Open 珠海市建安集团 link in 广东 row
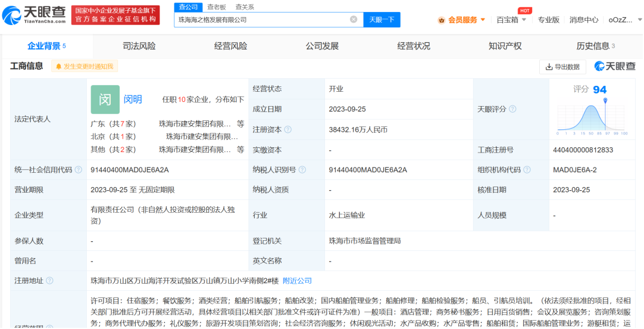This screenshot has height=329, width=644. tap(195, 124)
